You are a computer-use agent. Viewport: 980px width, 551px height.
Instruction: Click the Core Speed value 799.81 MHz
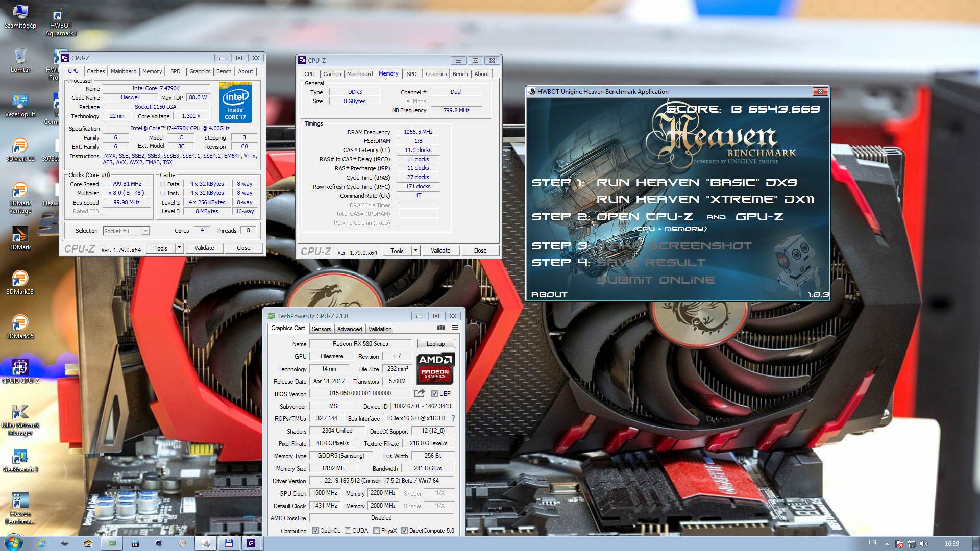127,184
